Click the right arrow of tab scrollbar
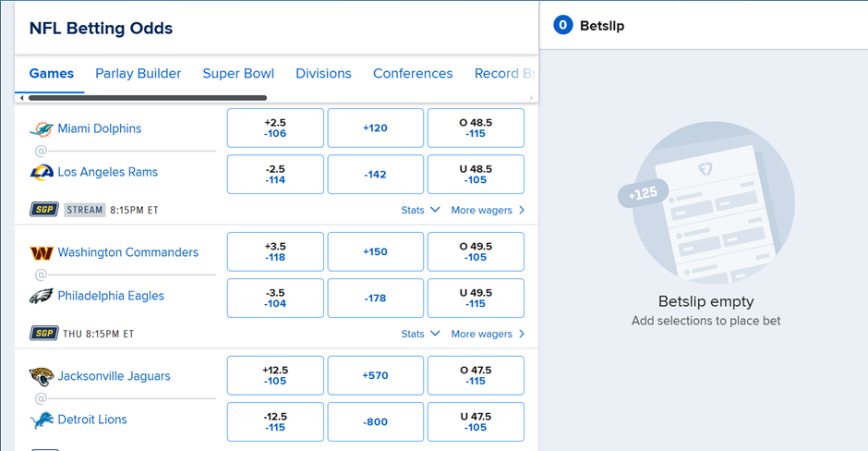868x451 pixels. tap(531, 98)
